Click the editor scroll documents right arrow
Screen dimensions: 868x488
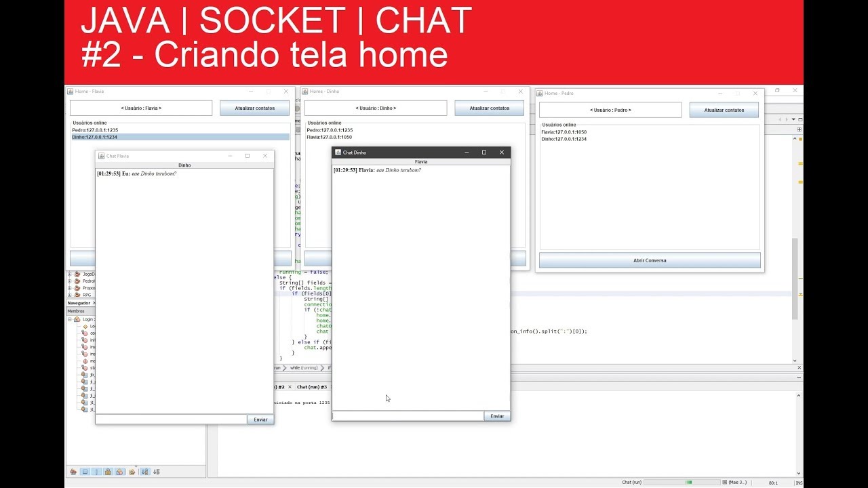pos(787,119)
